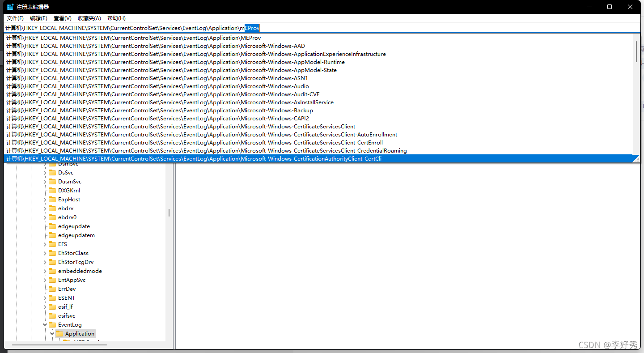
Task: Select the esif_lf key in the tree
Action: coord(65,307)
